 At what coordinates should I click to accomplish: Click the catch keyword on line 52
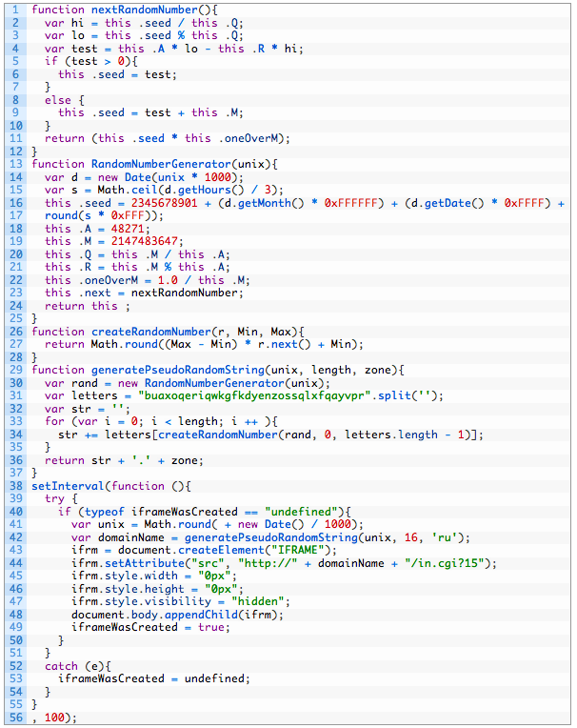61,666
